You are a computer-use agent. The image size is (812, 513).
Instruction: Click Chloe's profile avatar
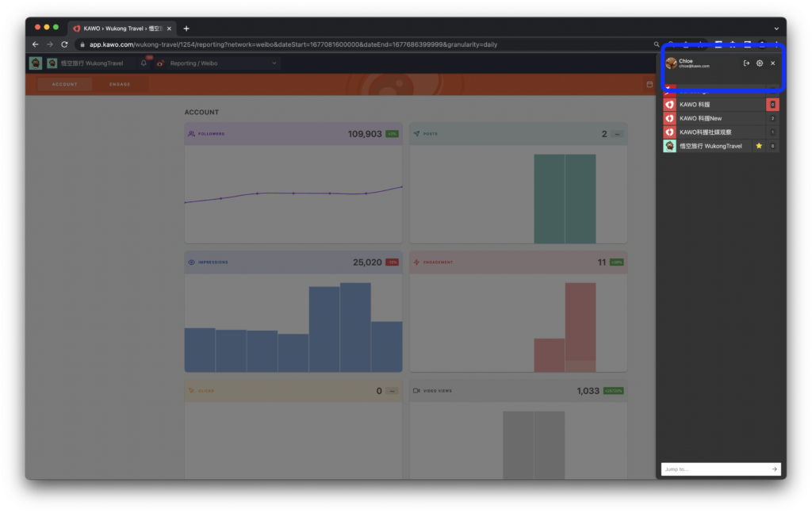click(671, 63)
